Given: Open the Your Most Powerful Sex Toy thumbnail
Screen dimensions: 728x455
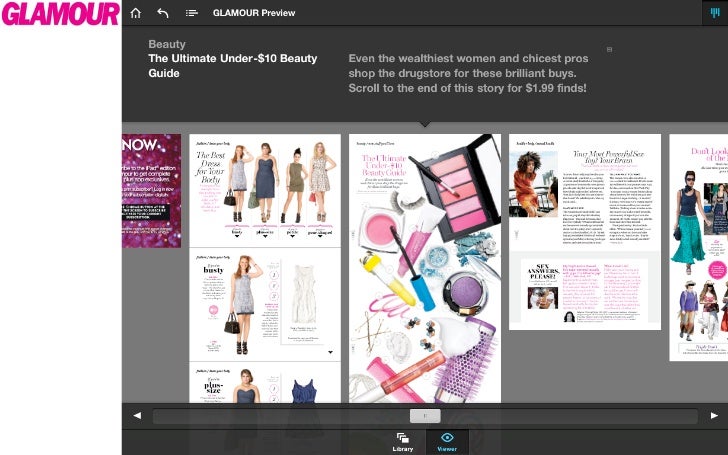Looking at the screenshot, I should [x=585, y=232].
